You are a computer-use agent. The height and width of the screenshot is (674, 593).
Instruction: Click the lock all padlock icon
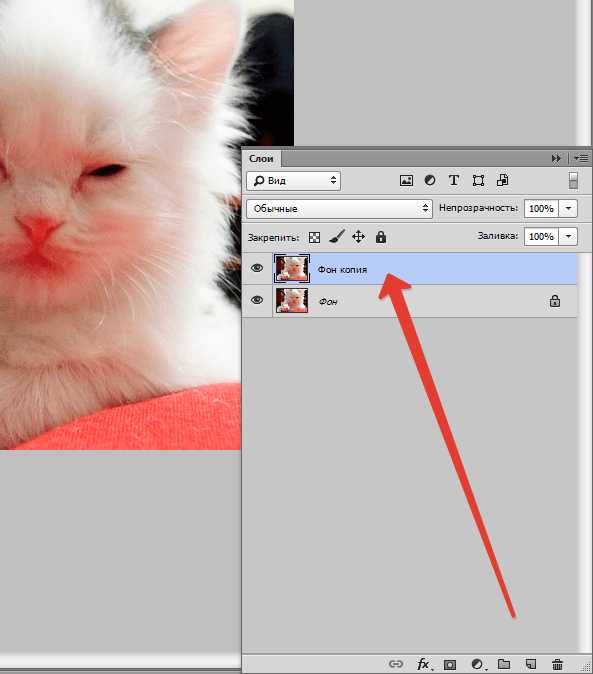pos(381,237)
